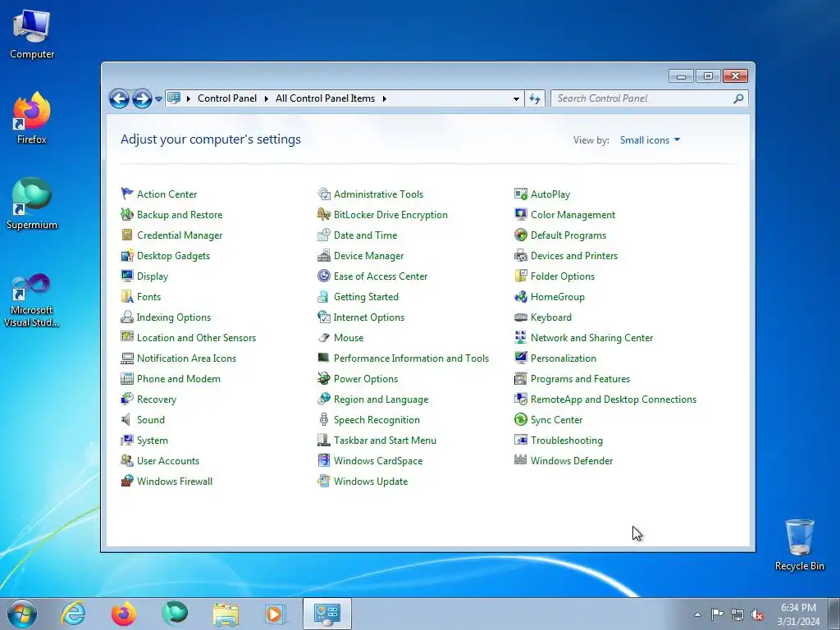Open the BitLocker Drive Encryption icon
Screen dimensions: 840x630
(323, 214)
